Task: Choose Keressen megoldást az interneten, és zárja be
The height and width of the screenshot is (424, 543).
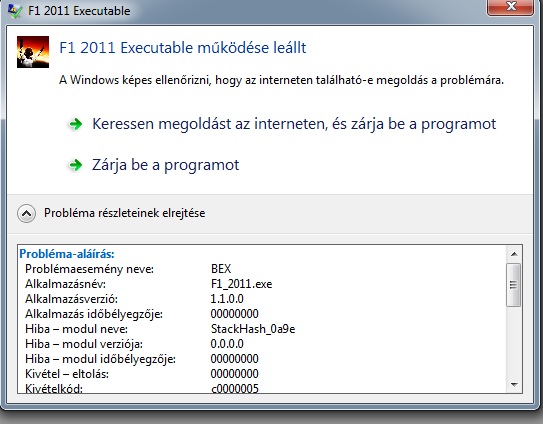Action: point(294,124)
